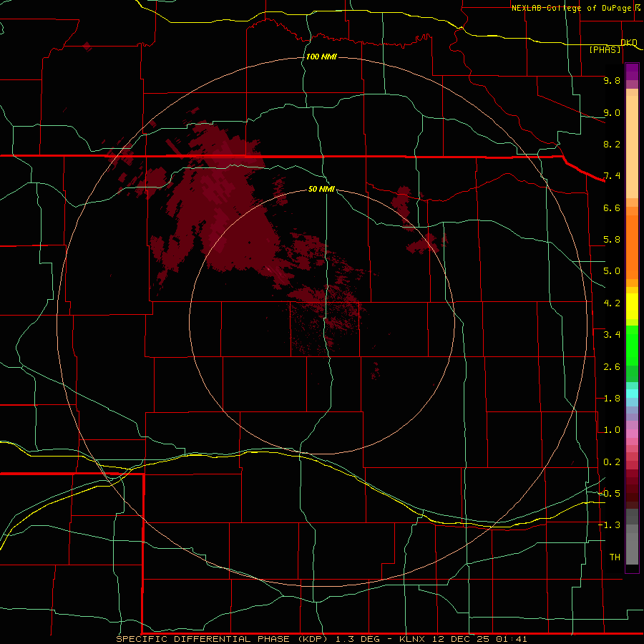Click the 0.2 value on color scale
The width and height of the screenshot is (644, 644).
pyautogui.click(x=612, y=462)
